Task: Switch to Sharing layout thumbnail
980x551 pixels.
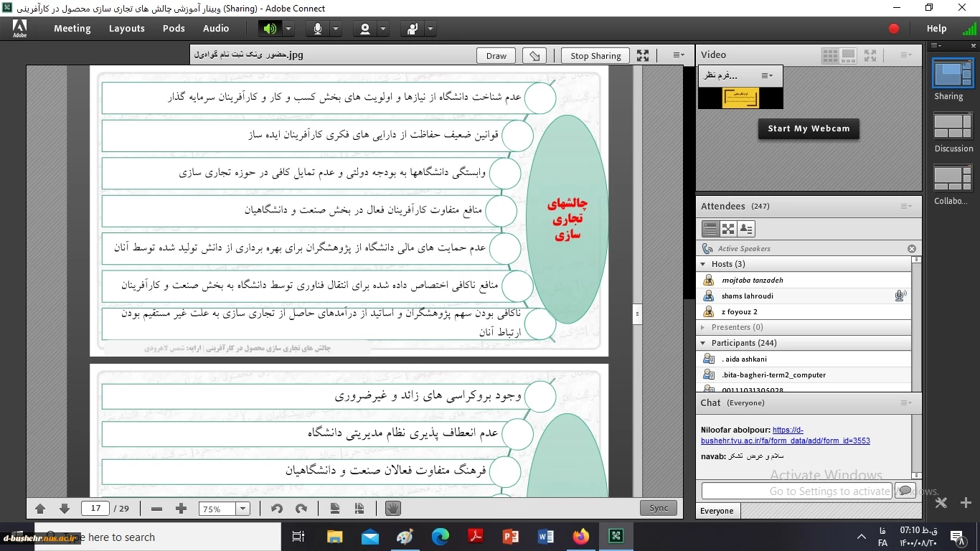Action: pyautogui.click(x=953, y=73)
